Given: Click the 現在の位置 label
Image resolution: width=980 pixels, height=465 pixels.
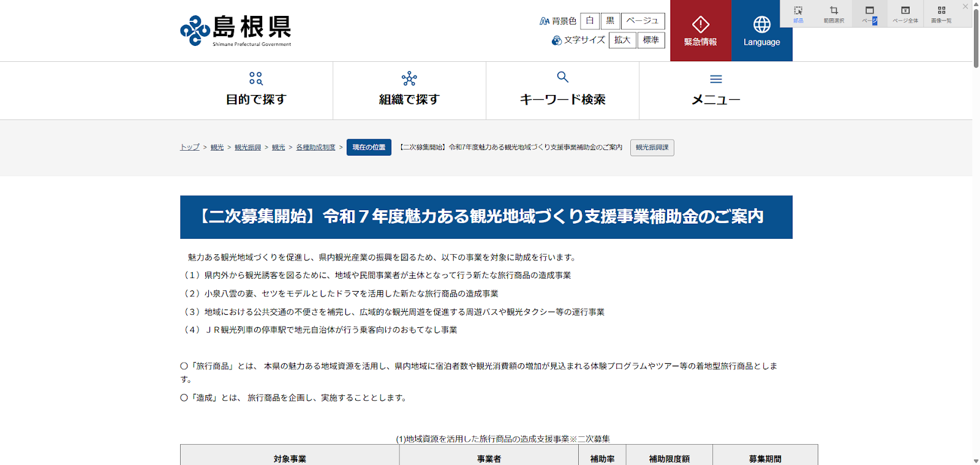Looking at the screenshot, I should tap(369, 148).
